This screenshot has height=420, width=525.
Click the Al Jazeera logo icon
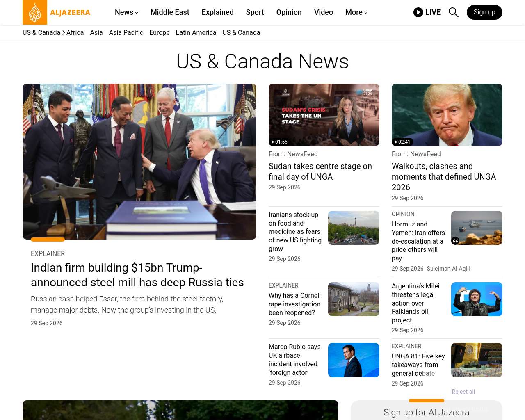pos(35,12)
